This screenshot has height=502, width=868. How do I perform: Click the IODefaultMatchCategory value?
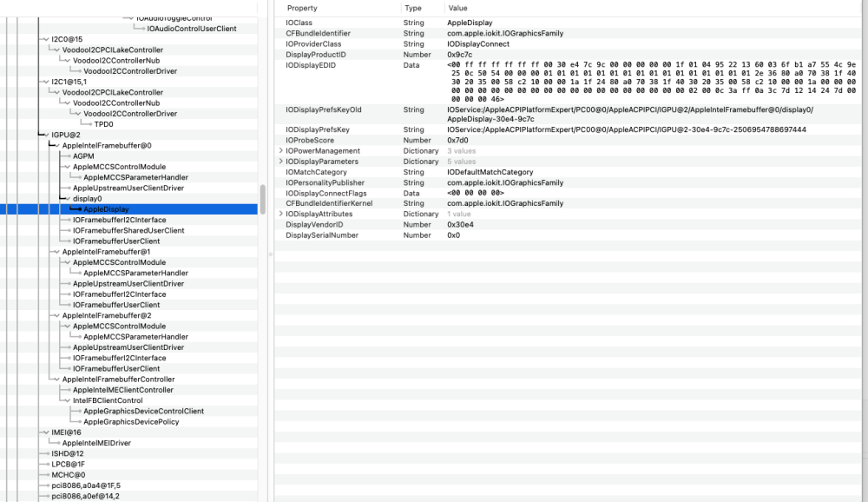click(x=490, y=172)
